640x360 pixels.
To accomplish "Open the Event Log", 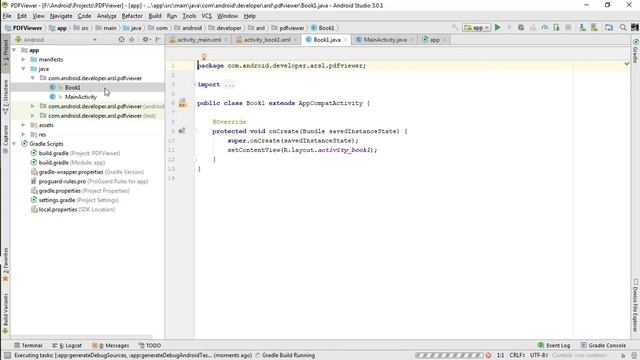I will [x=553, y=345].
